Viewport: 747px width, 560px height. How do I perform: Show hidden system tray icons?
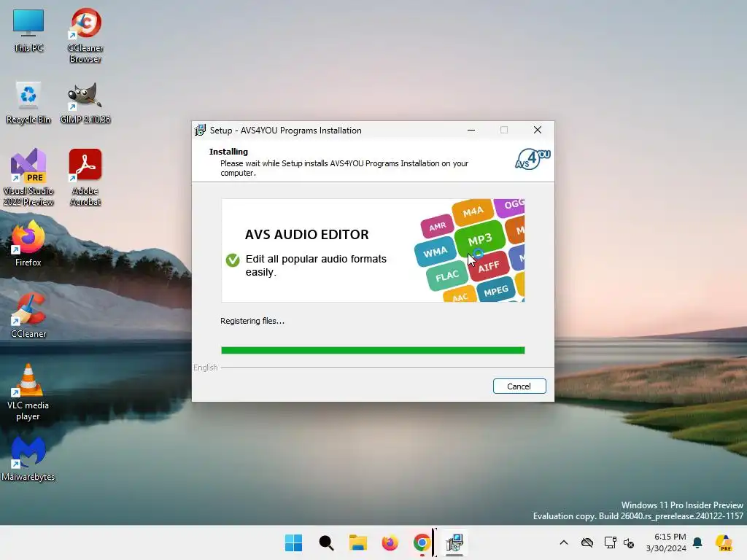[x=564, y=542]
